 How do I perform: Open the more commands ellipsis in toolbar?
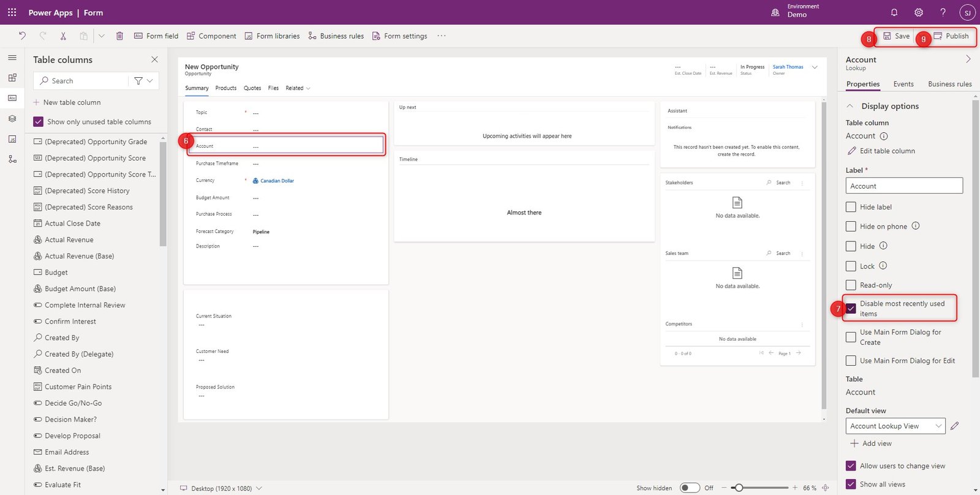(x=442, y=36)
